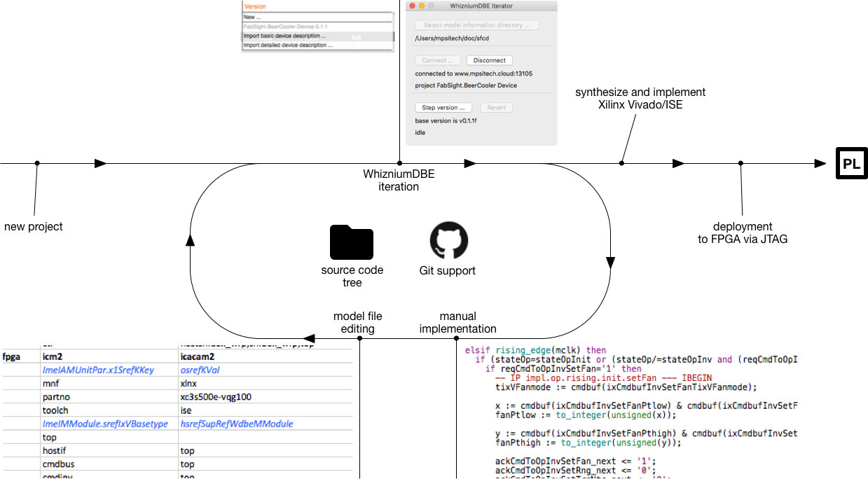The width and height of the screenshot is (868, 479).
Task: Click code line 'elsif rising_edge(mclk) then'
Action: click(x=536, y=350)
